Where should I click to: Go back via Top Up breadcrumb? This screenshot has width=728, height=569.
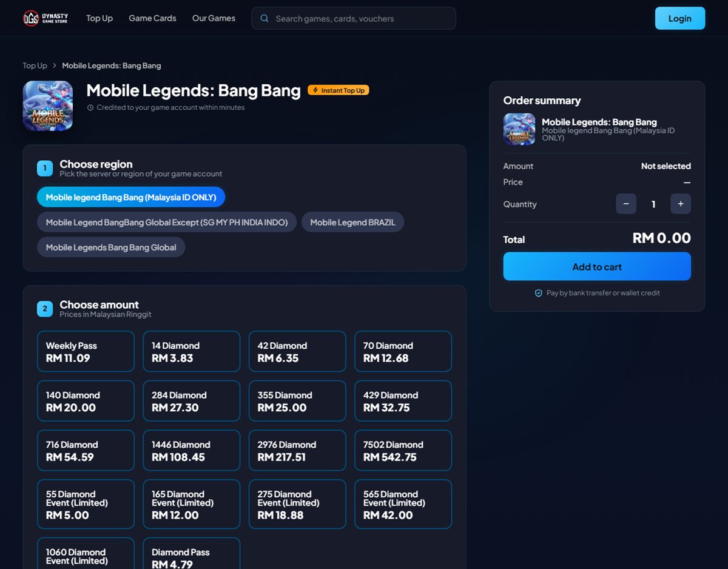[x=35, y=66]
